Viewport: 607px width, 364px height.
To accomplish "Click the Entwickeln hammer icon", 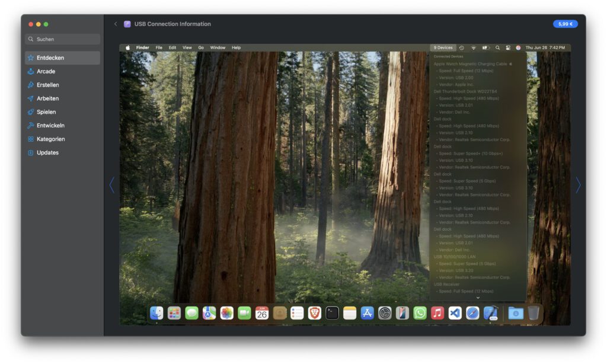I will click(31, 126).
